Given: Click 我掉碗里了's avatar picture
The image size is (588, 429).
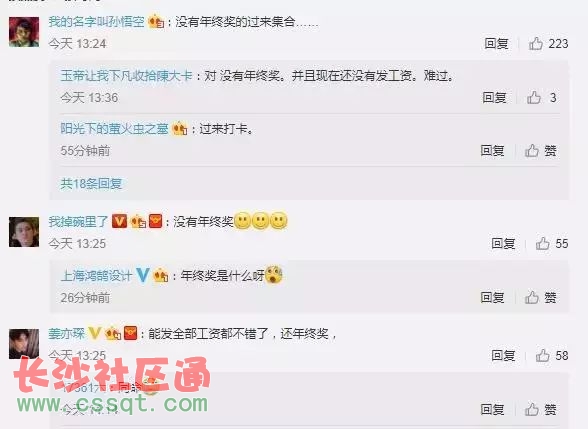Looking at the screenshot, I should [x=24, y=232].
